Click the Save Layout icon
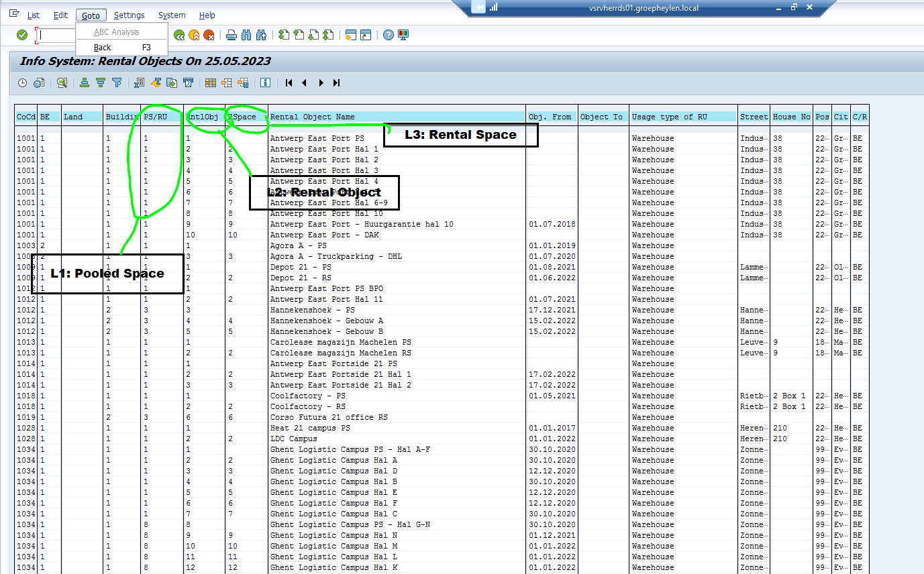This screenshot has width=924, height=574. pyautogui.click(x=243, y=82)
